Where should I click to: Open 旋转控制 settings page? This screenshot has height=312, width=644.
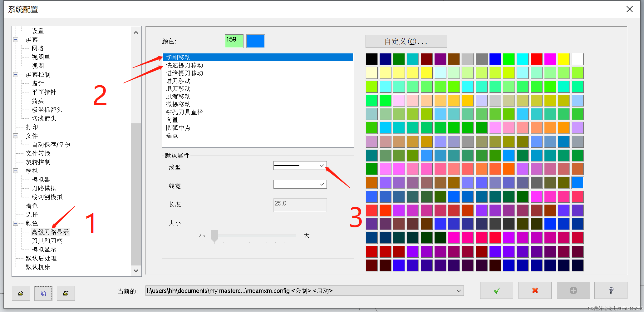(38, 162)
